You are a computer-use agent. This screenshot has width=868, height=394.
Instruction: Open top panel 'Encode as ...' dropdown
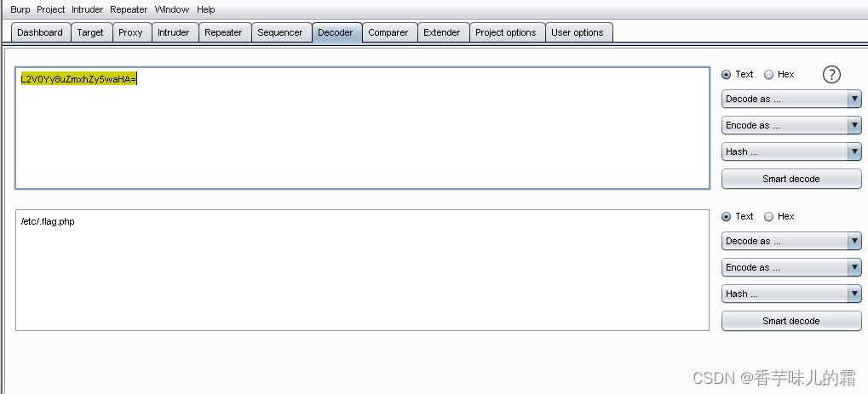click(791, 126)
